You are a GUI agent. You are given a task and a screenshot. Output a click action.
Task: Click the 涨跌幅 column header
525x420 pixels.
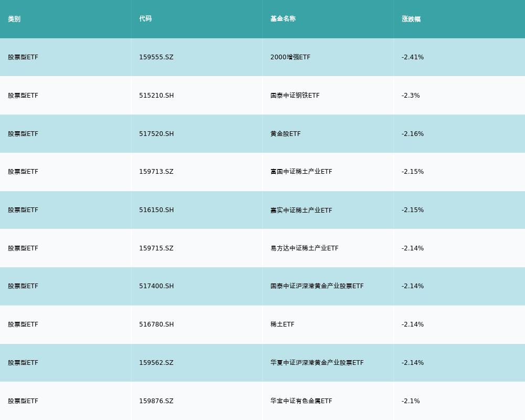click(x=411, y=19)
